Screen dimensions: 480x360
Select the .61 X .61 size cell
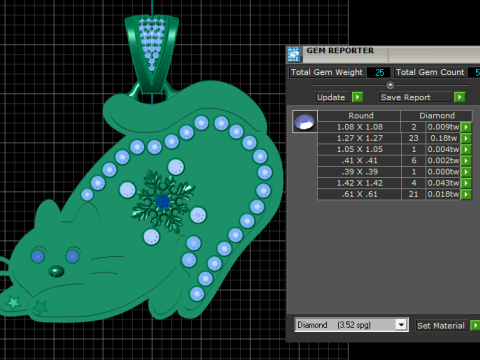359,194
